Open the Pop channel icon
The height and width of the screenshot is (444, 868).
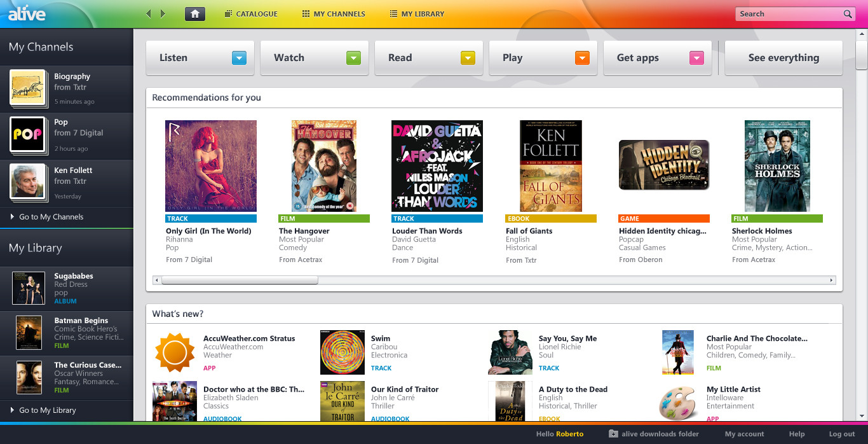tap(27, 135)
